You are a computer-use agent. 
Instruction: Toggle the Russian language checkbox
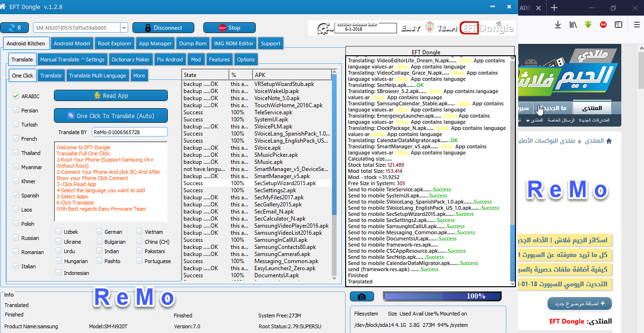pos(16,238)
